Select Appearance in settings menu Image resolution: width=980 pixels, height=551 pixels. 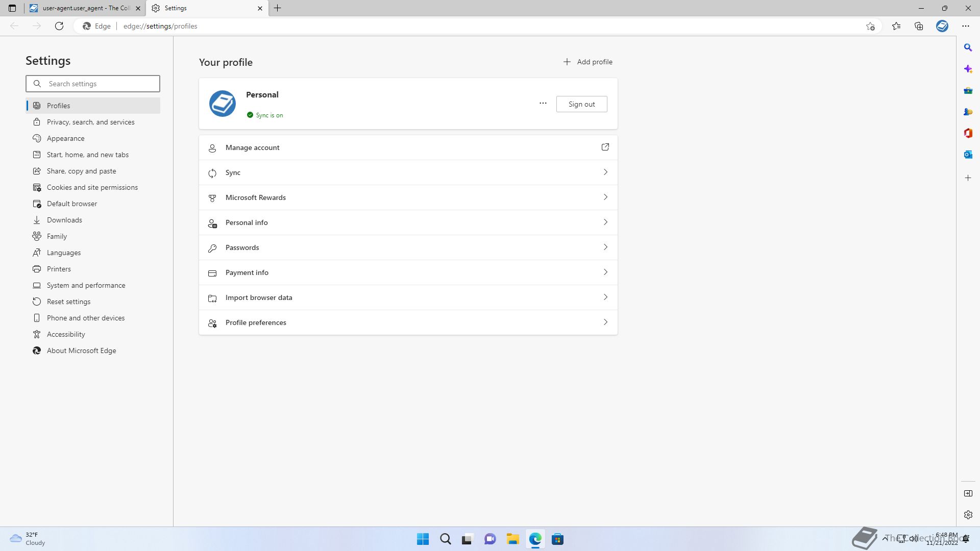[66, 138]
